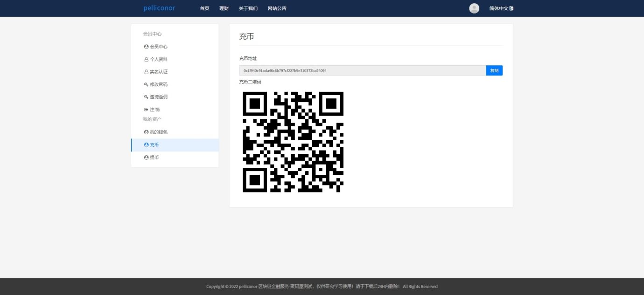Select the 充币 sidebar item
Screen dimensions: 644x295
tap(175, 145)
